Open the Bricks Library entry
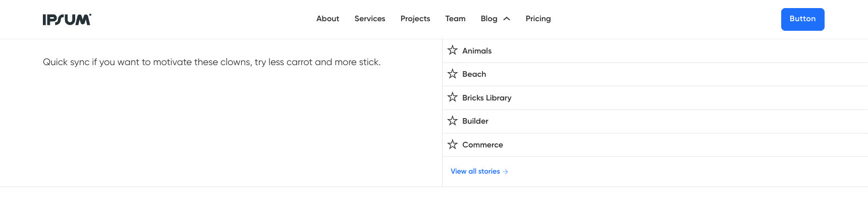868x209 pixels. pos(486,98)
